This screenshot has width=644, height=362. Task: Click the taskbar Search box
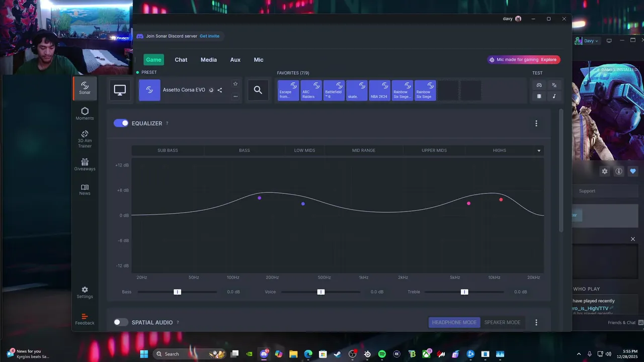tap(189, 354)
